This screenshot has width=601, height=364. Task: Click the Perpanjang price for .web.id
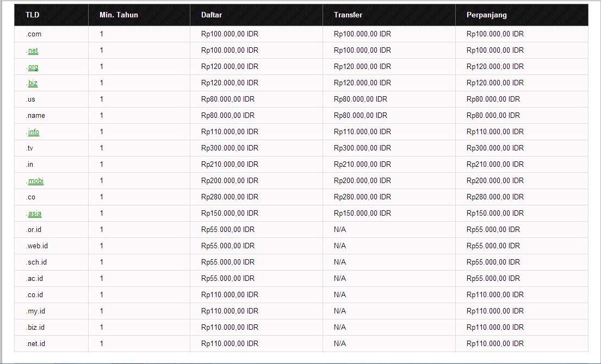(493, 246)
